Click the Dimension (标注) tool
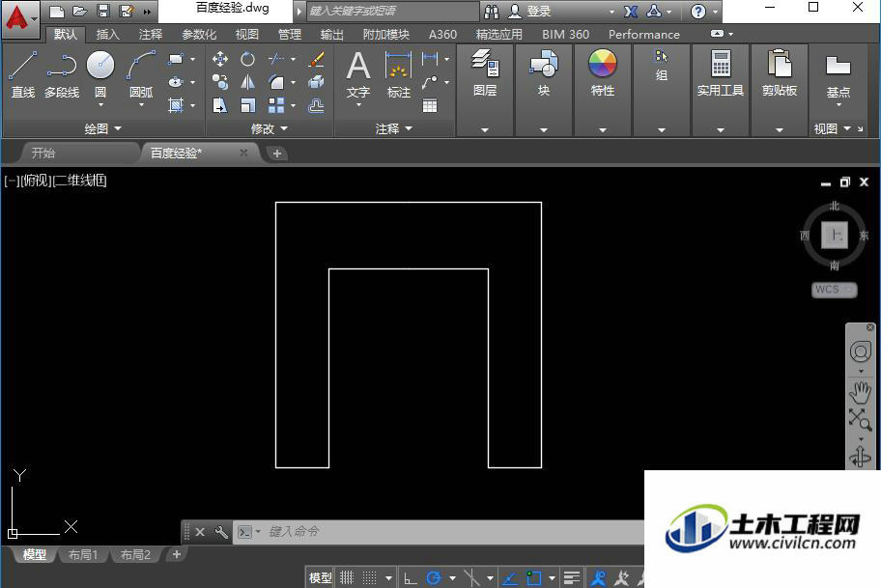 click(398, 73)
